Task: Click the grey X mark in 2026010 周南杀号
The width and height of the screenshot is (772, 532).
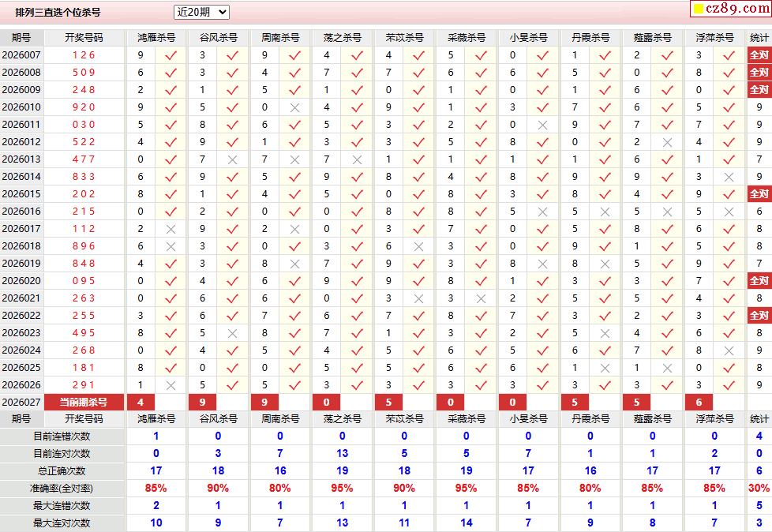Action: point(295,107)
